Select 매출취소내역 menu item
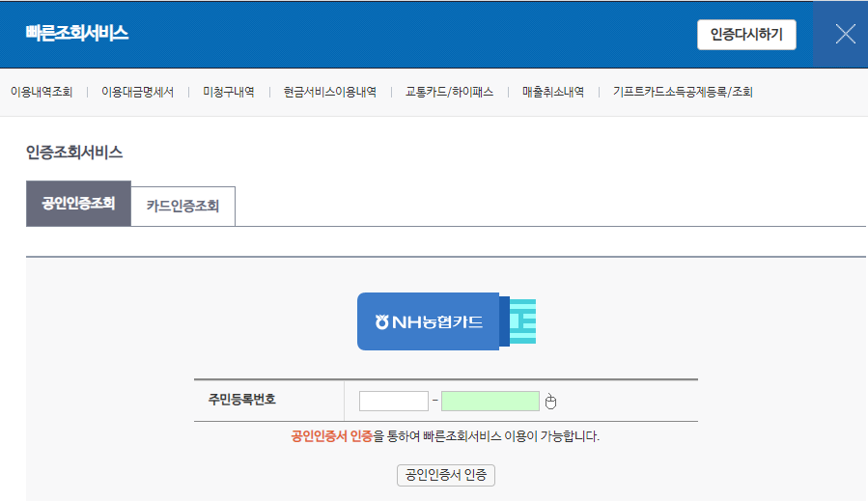This screenshot has width=868, height=501. pyautogui.click(x=553, y=92)
